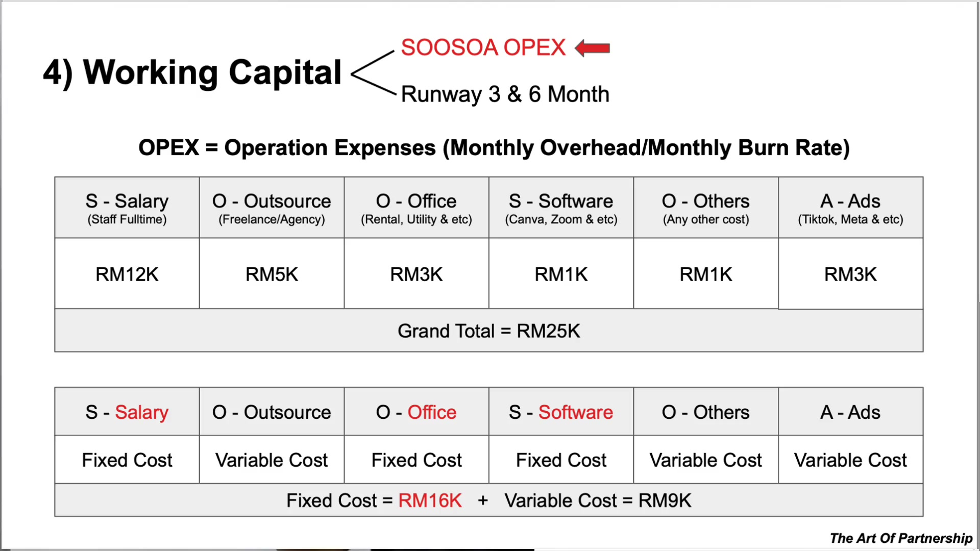Click the red Software label in second table
This screenshot has height=551, width=980.
(576, 412)
